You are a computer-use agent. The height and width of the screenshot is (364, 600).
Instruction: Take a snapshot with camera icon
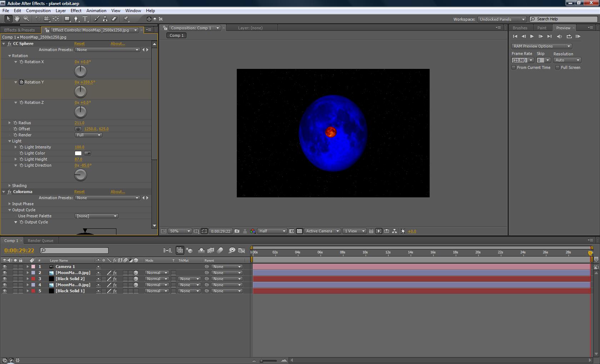[x=237, y=231]
